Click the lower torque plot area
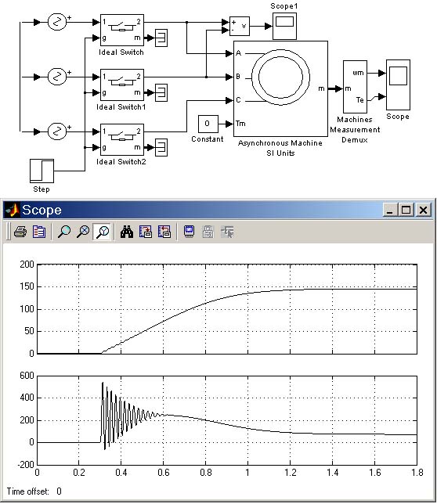Screen dimensions: 437x504 tap(227, 420)
